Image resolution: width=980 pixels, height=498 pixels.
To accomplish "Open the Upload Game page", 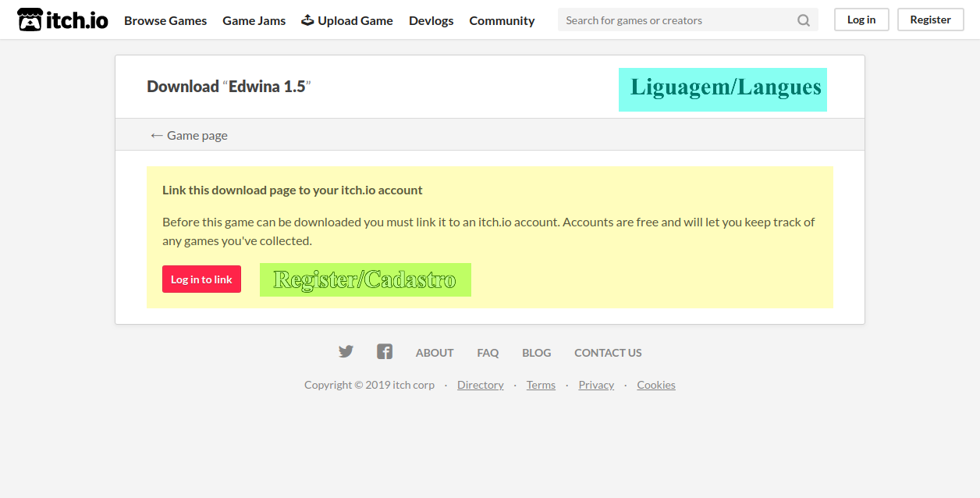I will 347,20.
